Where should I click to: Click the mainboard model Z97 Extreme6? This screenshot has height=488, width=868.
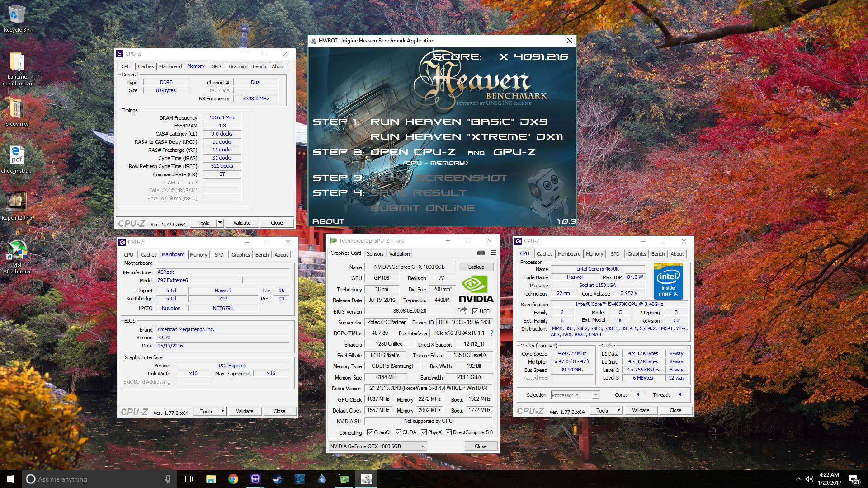point(198,280)
